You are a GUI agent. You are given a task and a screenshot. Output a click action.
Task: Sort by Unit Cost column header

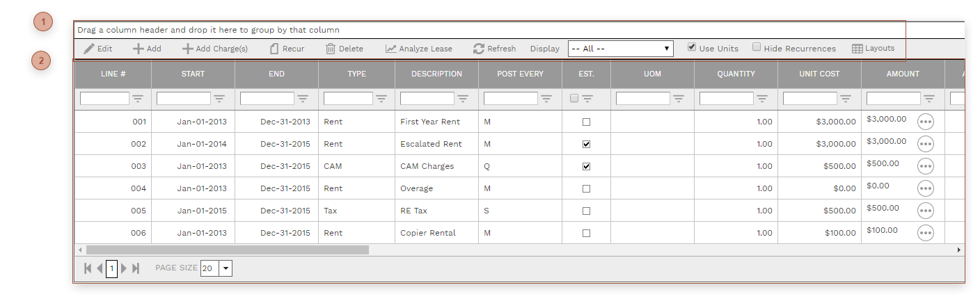pos(819,74)
